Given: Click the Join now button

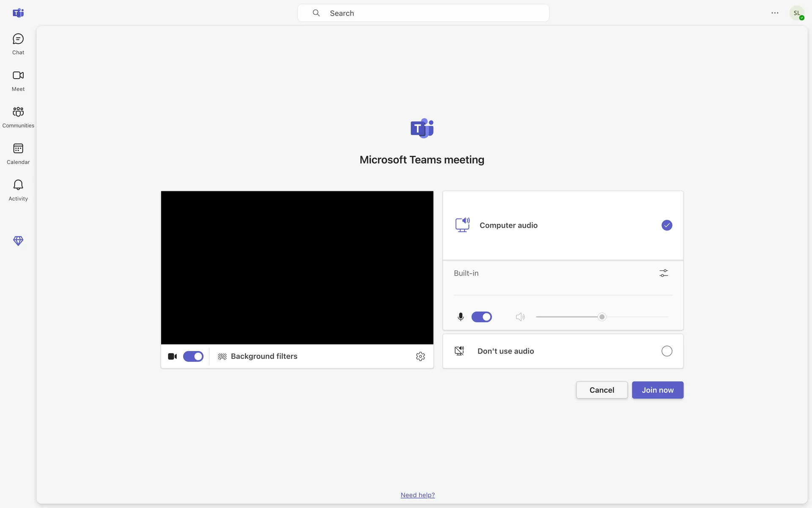Looking at the screenshot, I should (657, 390).
